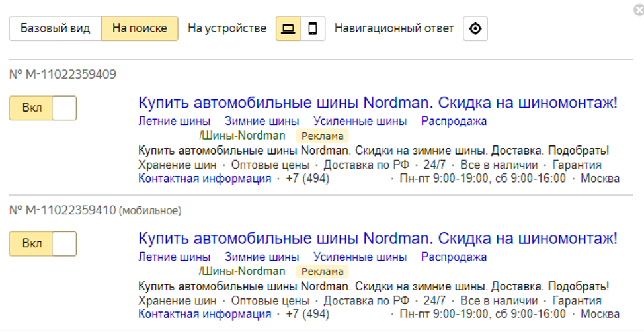This screenshot has width=644, height=332.
Task: Select the На поиске tab
Action: tap(140, 28)
